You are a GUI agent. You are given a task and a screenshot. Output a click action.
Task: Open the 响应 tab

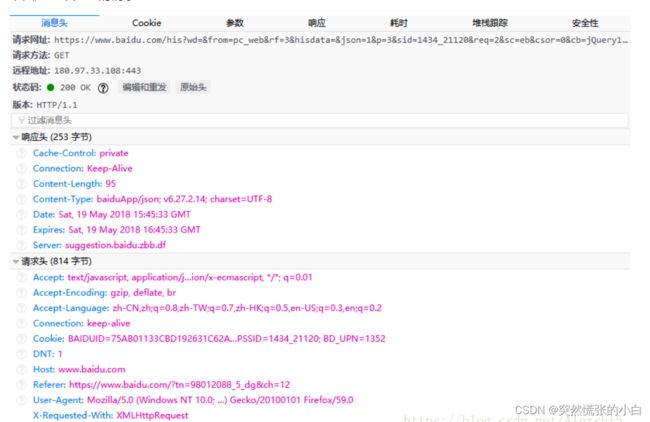pyautogui.click(x=317, y=23)
